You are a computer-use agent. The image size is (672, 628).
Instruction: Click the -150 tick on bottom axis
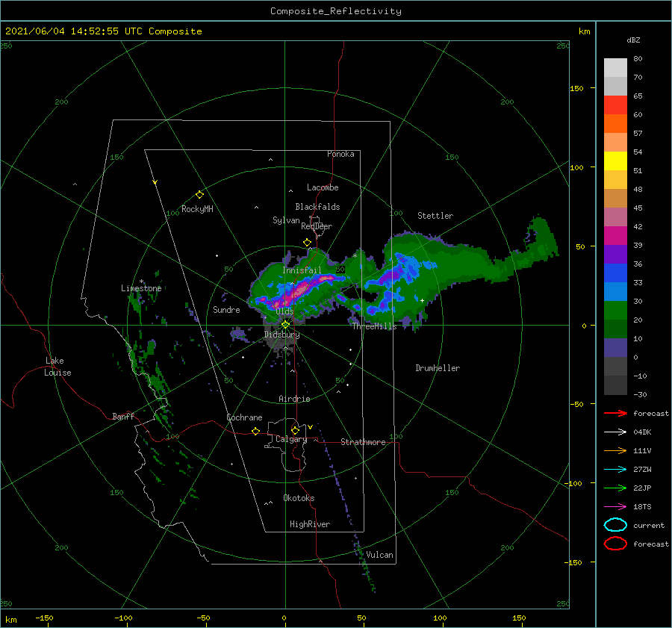tap(44, 618)
